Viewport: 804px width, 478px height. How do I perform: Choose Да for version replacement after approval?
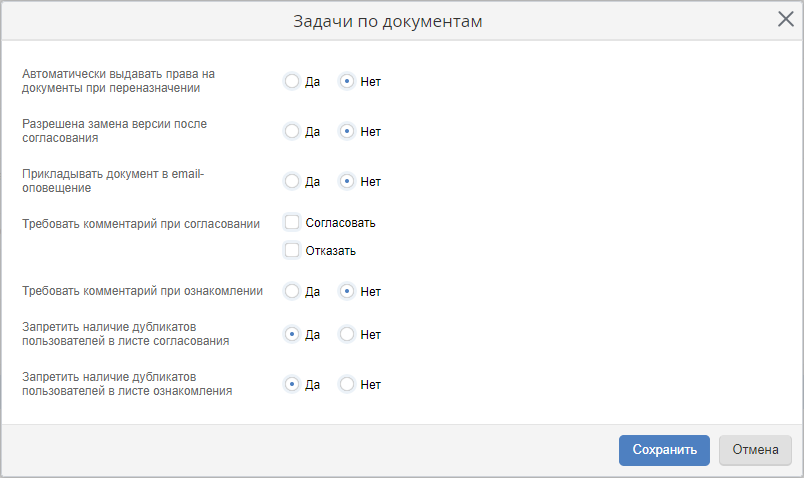click(292, 131)
